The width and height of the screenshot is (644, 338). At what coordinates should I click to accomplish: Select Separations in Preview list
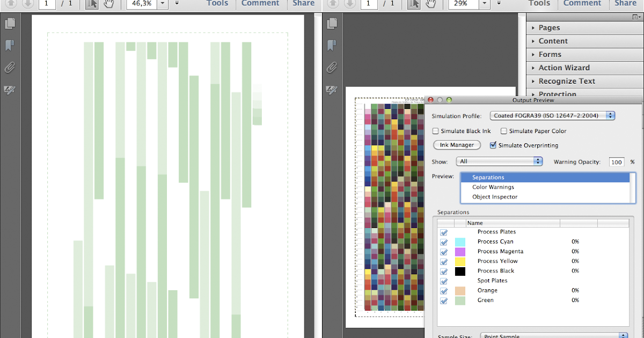(545, 178)
